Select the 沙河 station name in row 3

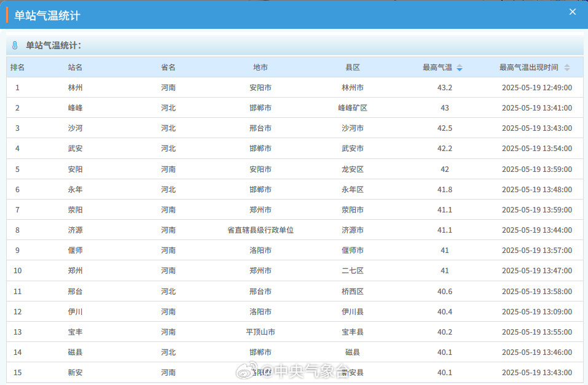tap(75, 128)
